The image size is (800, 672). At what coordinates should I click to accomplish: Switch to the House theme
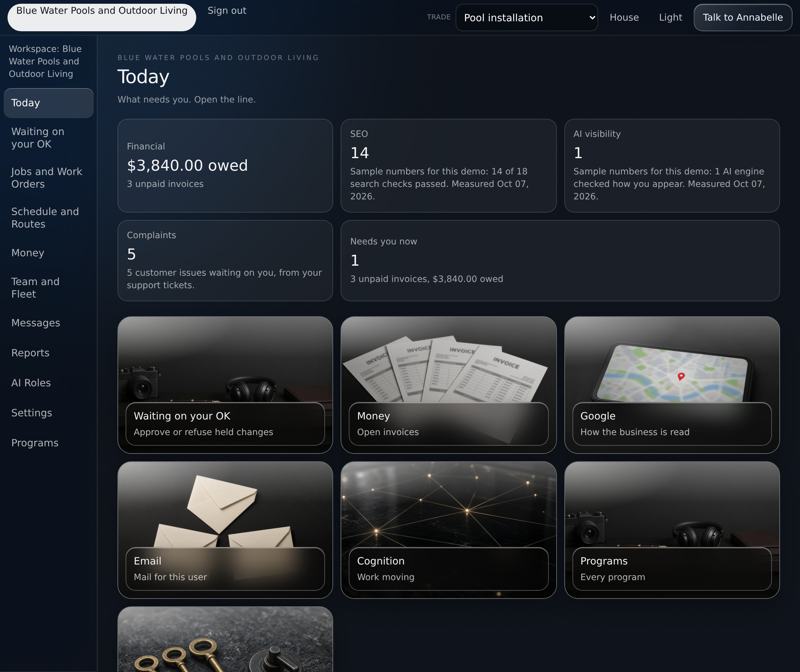pyautogui.click(x=624, y=18)
